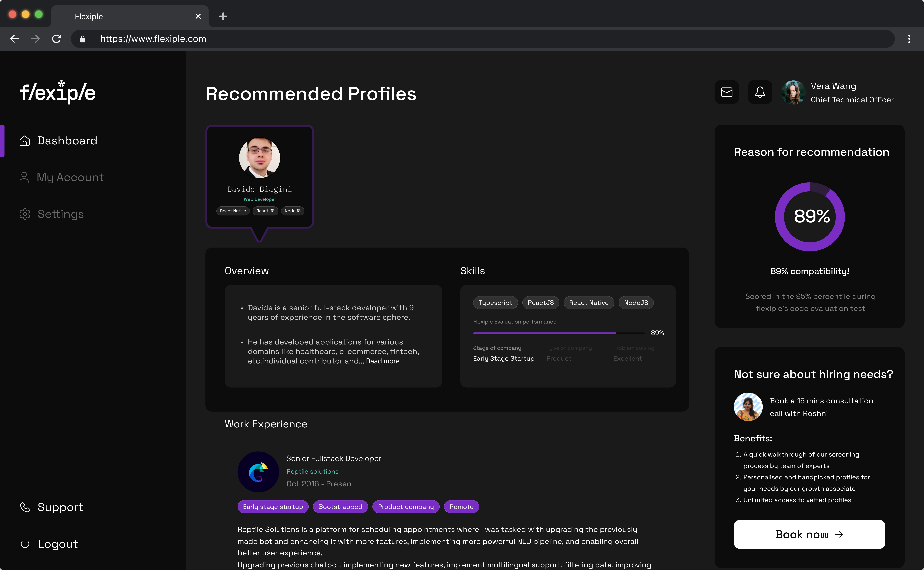Click the My Account person icon

pyautogui.click(x=24, y=177)
